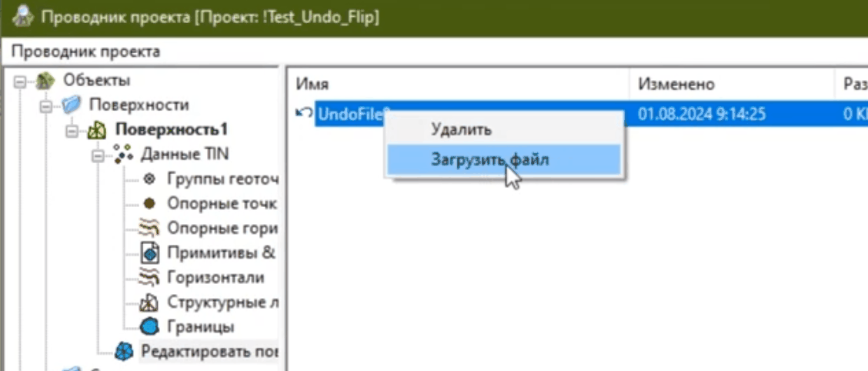
Task: Click the Objects root node icon
Action: click(46, 81)
